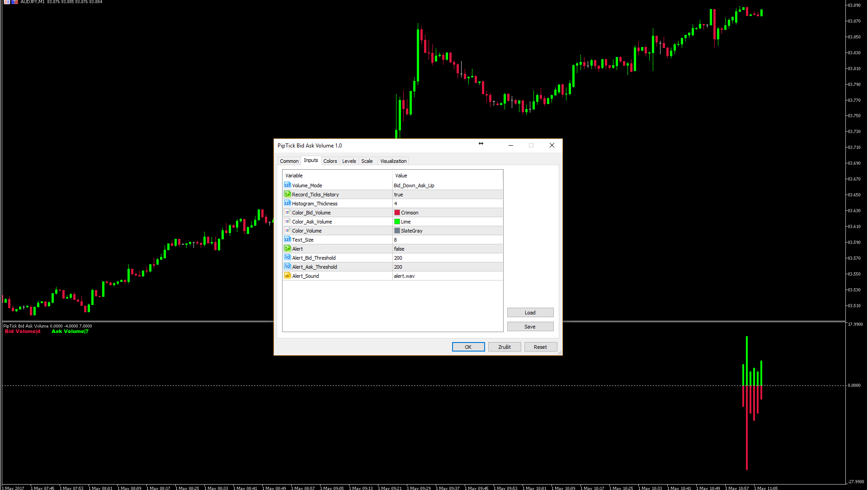Load a saved input preset

530,313
